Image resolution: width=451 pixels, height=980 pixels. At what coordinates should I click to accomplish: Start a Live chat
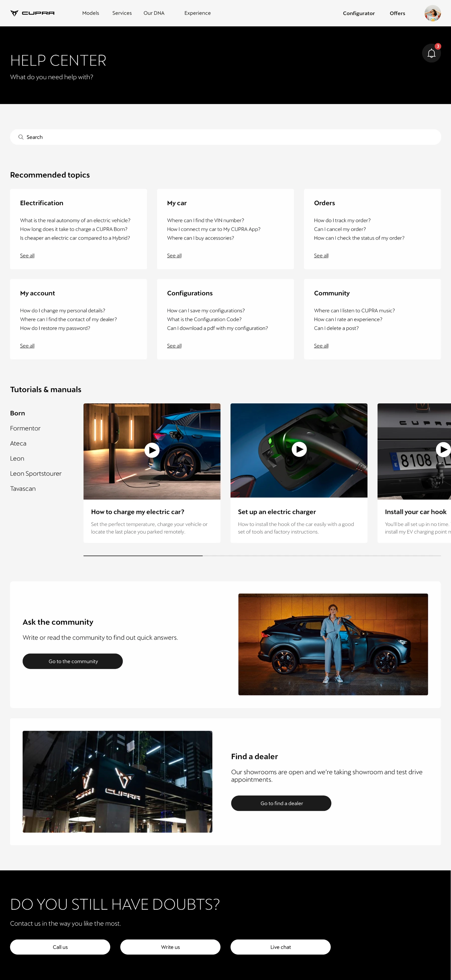tap(281, 947)
